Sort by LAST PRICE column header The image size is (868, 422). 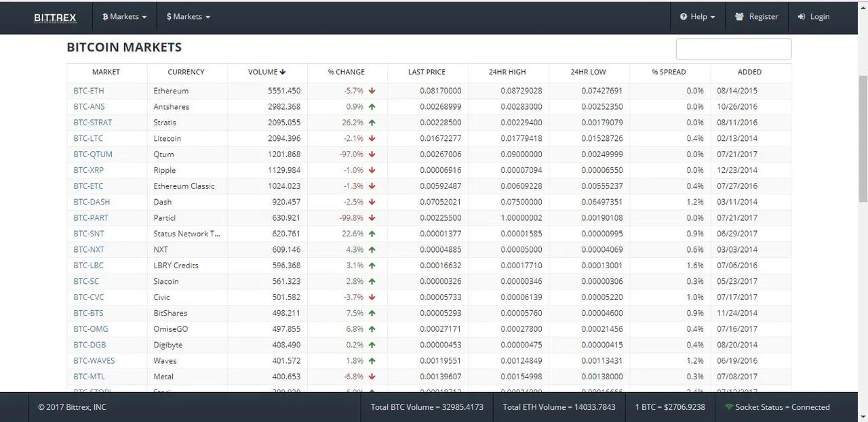pyautogui.click(x=427, y=72)
